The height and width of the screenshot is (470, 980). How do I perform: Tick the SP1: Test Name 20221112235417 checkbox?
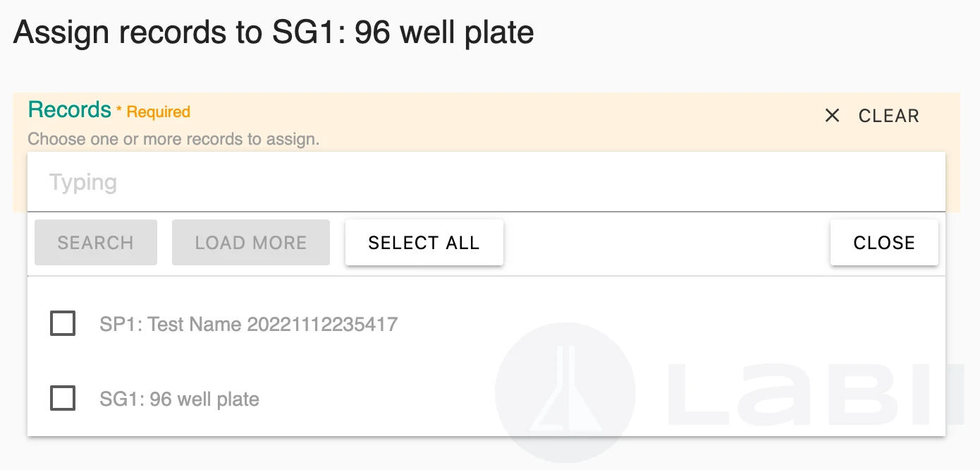coord(63,324)
